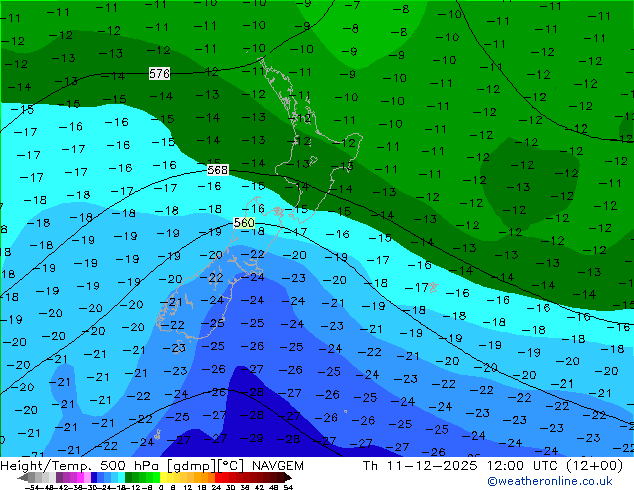
Task: Click the bright red swatch in color legend
Action: [218, 477]
